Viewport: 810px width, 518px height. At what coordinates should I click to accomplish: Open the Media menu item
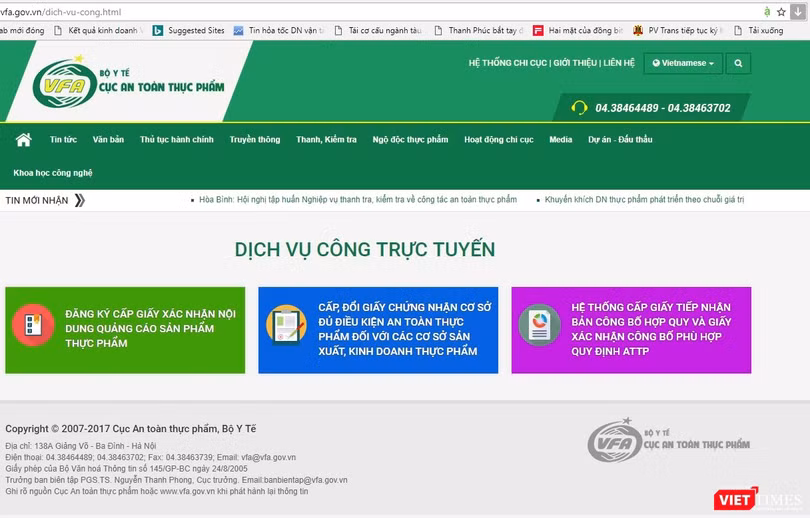tap(560, 139)
